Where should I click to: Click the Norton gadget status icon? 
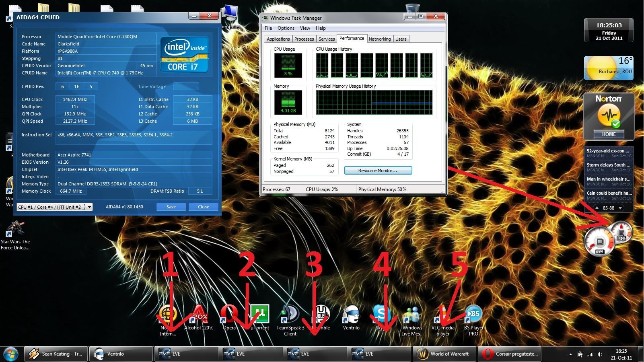point(609,116)
